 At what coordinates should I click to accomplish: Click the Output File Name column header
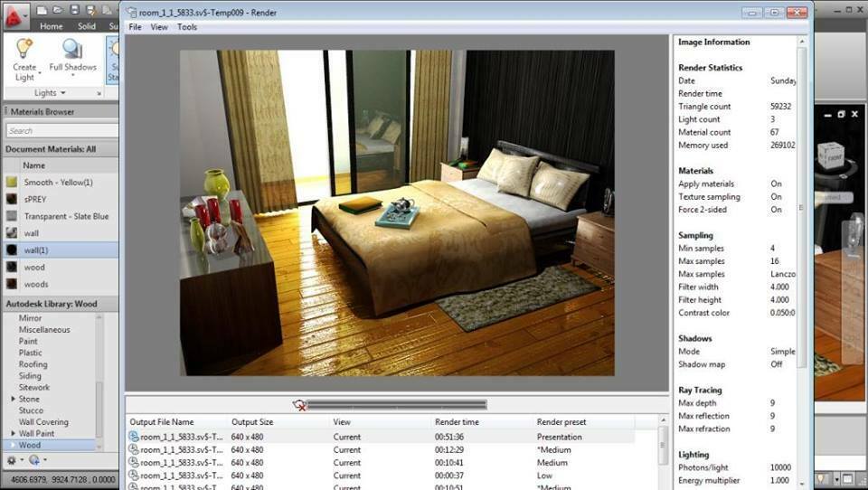(x=162, y=422)
